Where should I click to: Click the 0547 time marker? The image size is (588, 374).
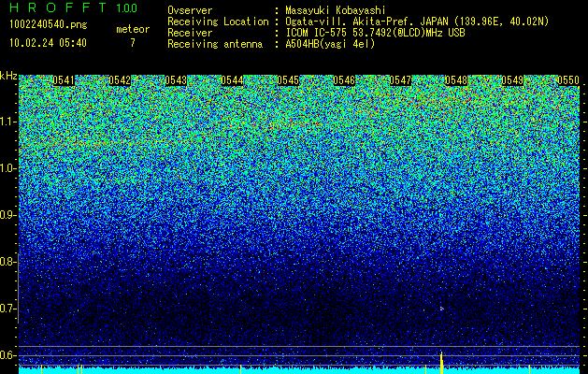pos(400,80)
